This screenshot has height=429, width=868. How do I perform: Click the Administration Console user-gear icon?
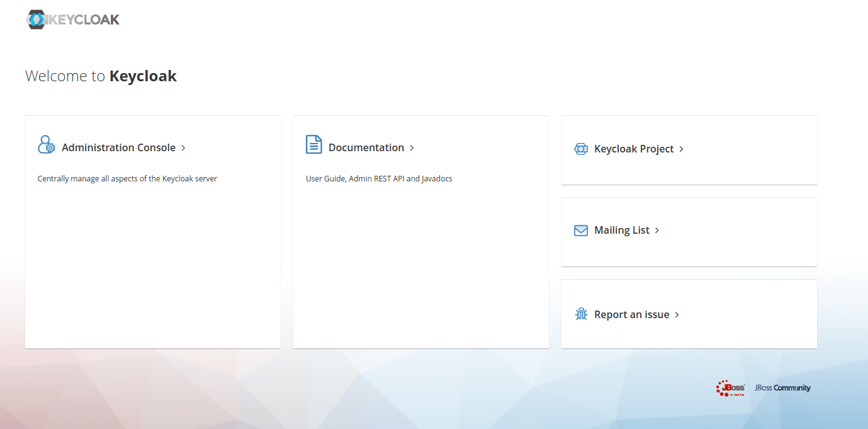[47, 145]
